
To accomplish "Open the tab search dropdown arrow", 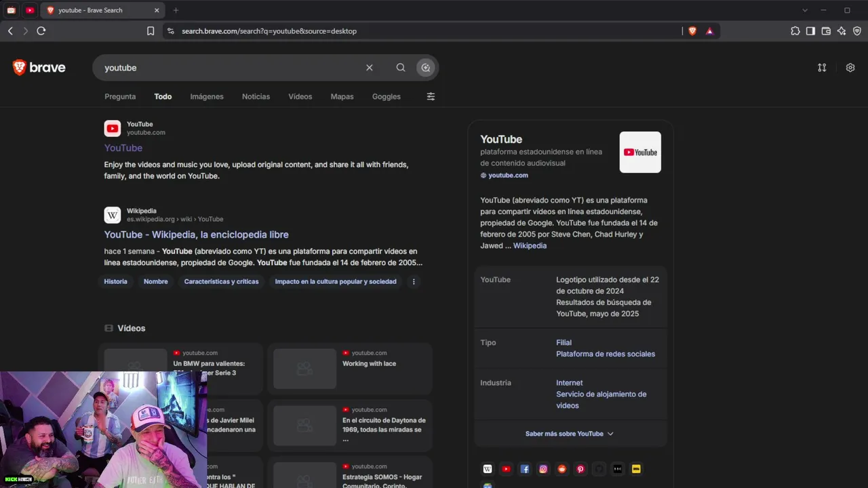I will (805, 10).
